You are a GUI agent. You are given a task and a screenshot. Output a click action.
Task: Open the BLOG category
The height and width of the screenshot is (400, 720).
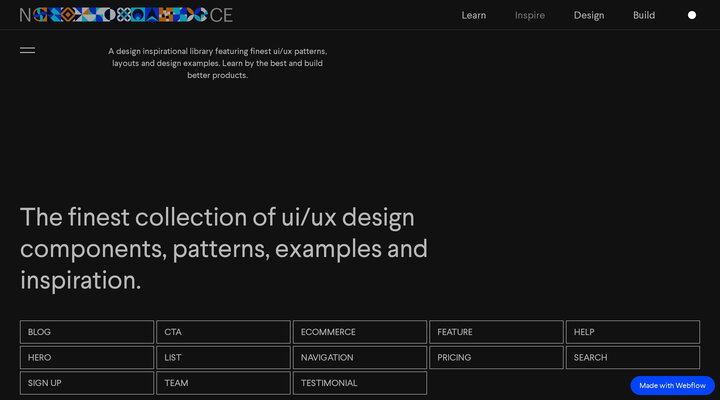pos(87,332)
